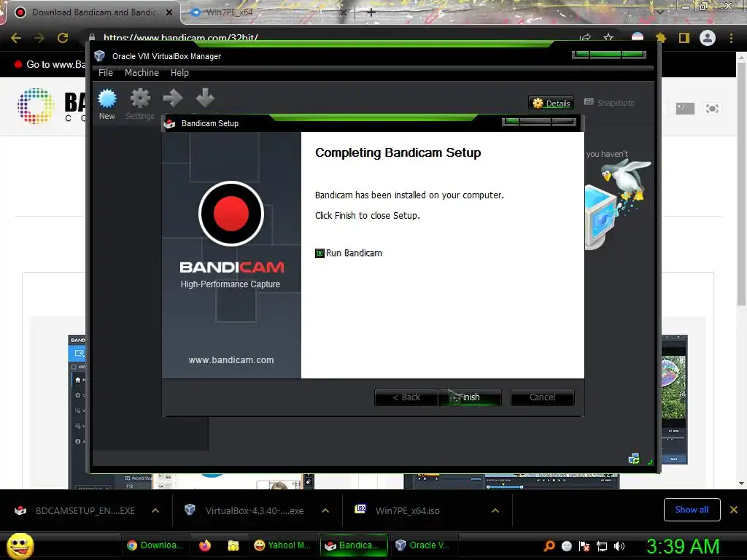
Task: Click Show all downloads button
Action: click(692, 510)
